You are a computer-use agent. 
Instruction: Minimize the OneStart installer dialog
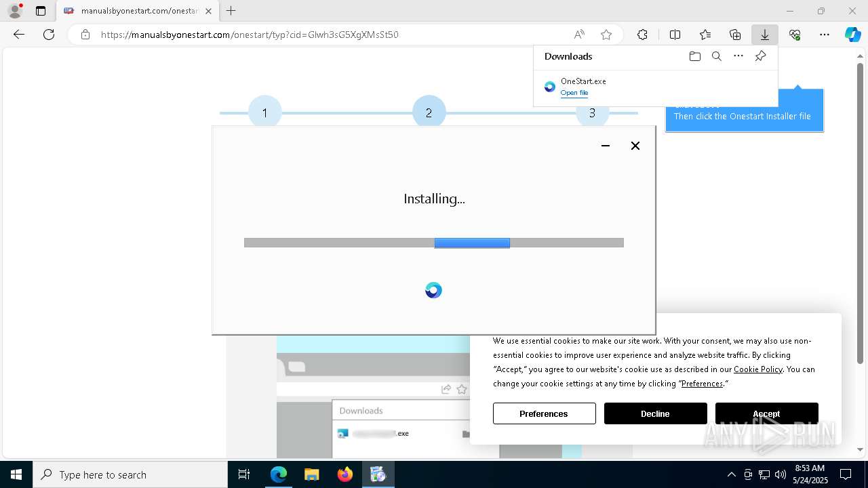[x=606, y=146]
